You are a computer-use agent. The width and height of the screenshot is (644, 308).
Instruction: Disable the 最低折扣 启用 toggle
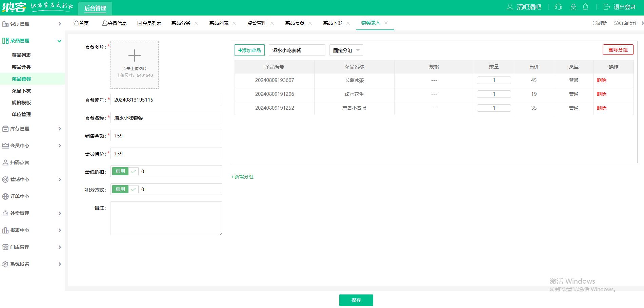(121, 171)
